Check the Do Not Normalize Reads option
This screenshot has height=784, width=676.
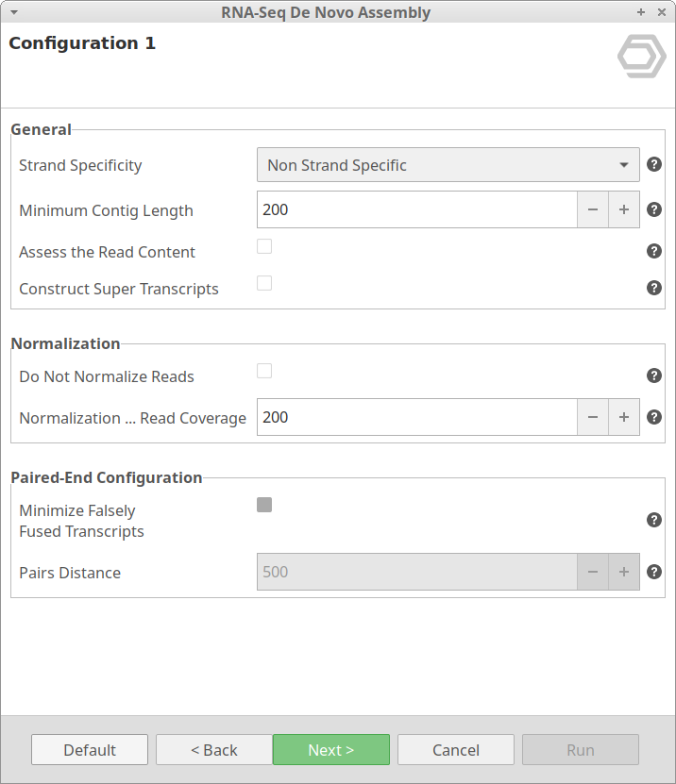(x=264, y=371)
